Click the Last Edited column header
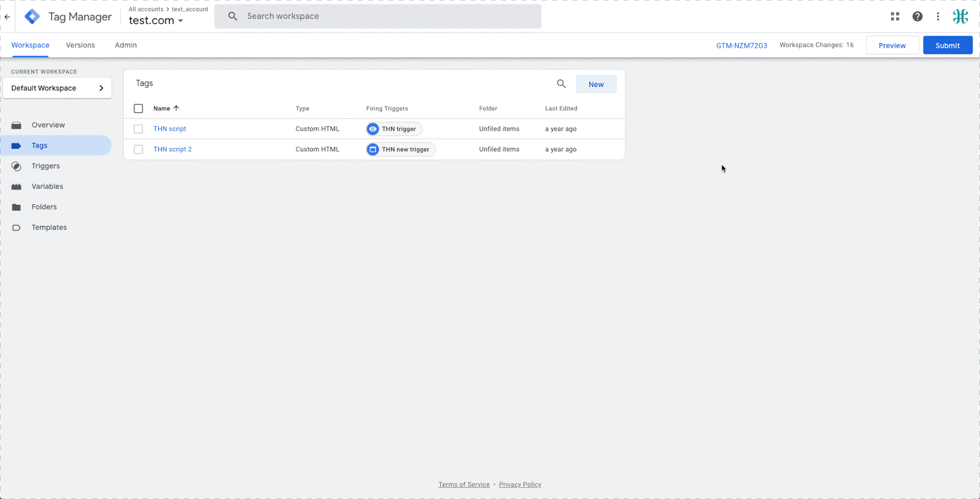Image resolution: width=980 pixels, height=499 pixels. coord(561,109)
